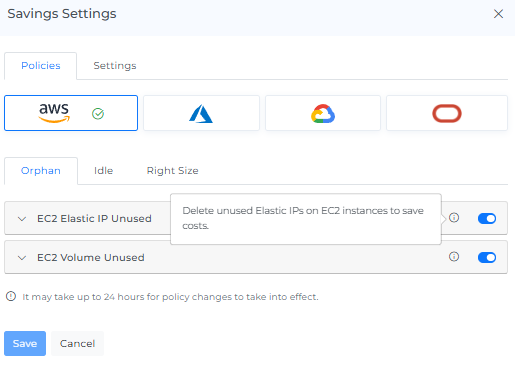
Task: Select the Google Cloud provider card
Action: (323, 113)
